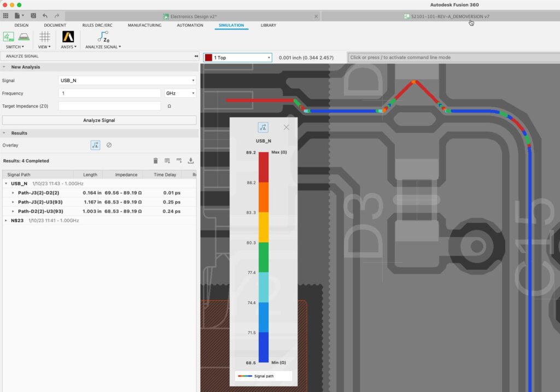This screenshot has width=560, height=392.
Task: Delete results using the trash icon
Action: (155, 161)
